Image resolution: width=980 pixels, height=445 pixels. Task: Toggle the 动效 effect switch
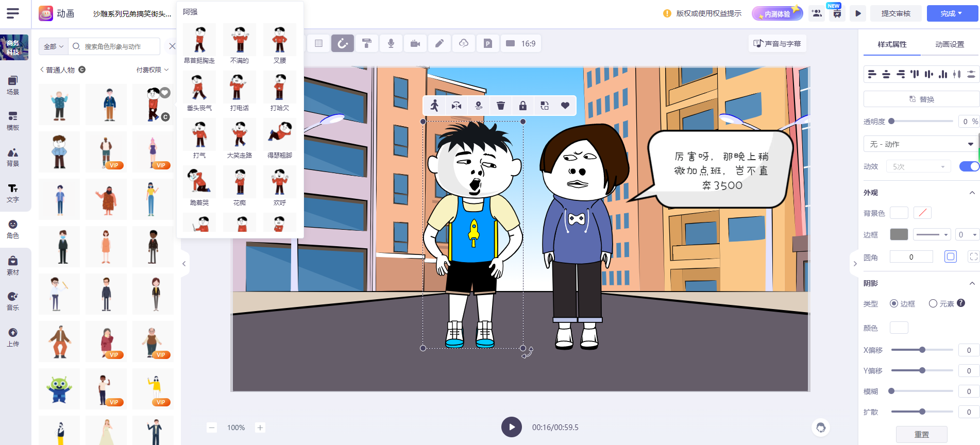[x=969, y=166]
